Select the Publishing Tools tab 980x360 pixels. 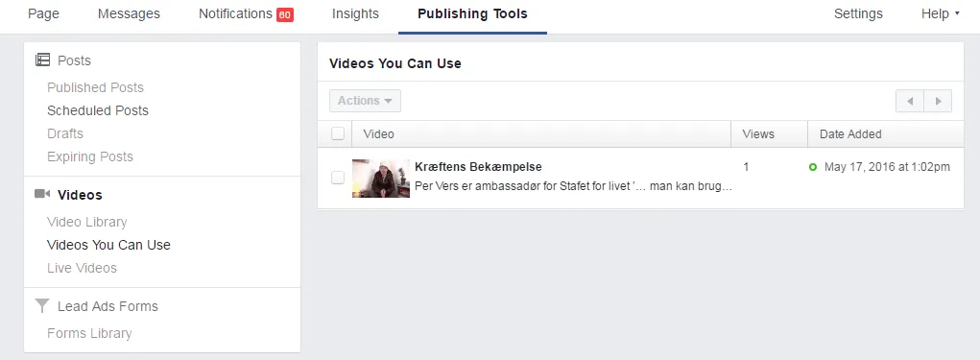click(x=472, y=13)
